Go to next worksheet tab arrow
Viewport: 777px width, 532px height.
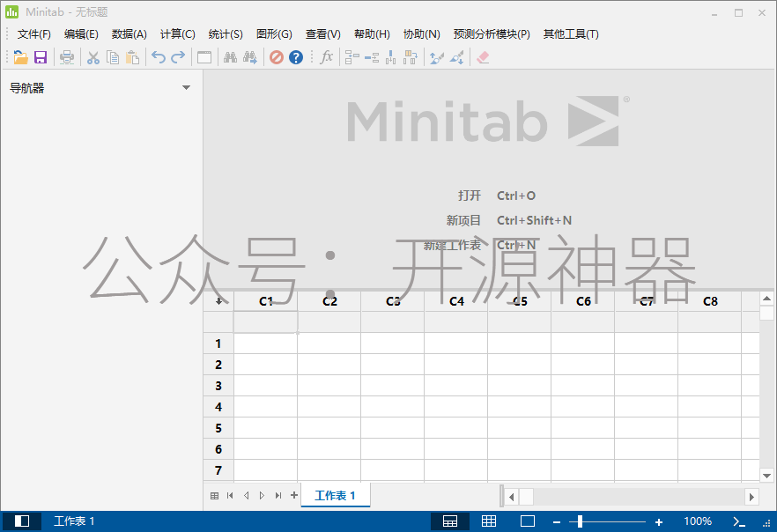[x=263, y=495]
